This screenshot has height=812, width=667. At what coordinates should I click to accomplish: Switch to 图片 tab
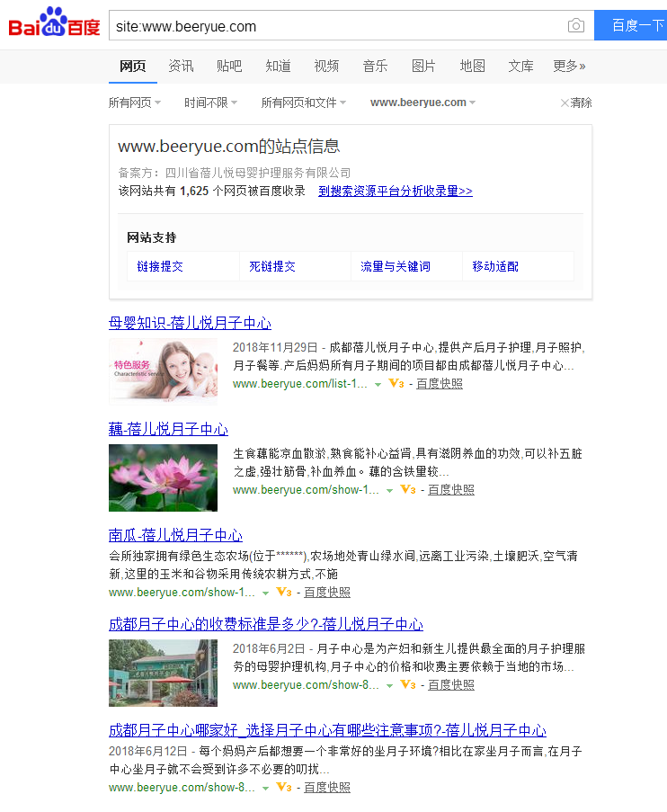coord(423,67)
